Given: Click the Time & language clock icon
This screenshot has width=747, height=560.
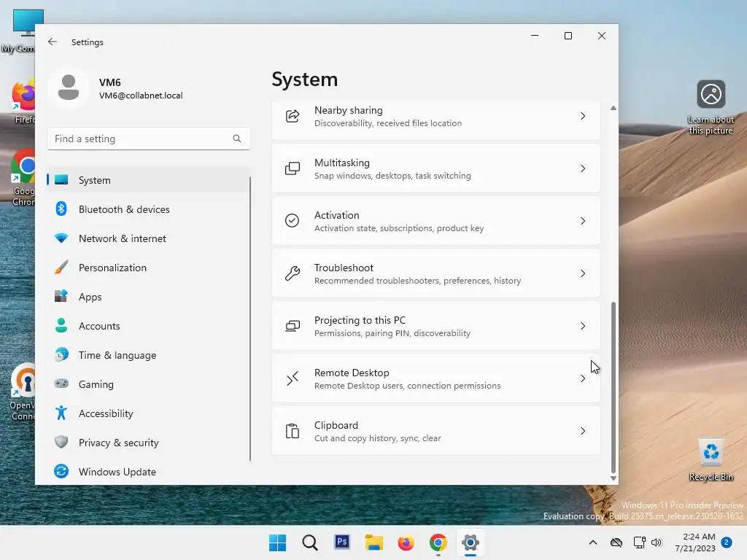Looking at the screenshot, I should point(61,355).
